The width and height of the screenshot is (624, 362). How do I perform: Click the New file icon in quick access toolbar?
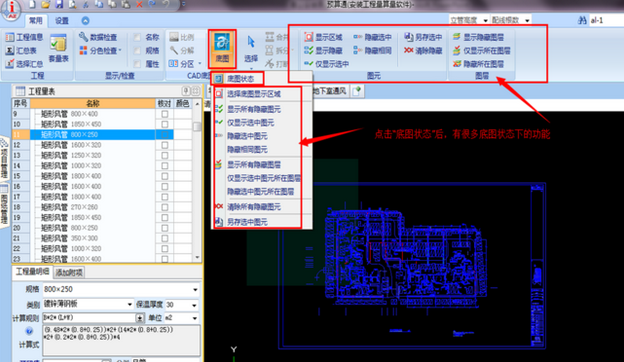tap(32, 4)
